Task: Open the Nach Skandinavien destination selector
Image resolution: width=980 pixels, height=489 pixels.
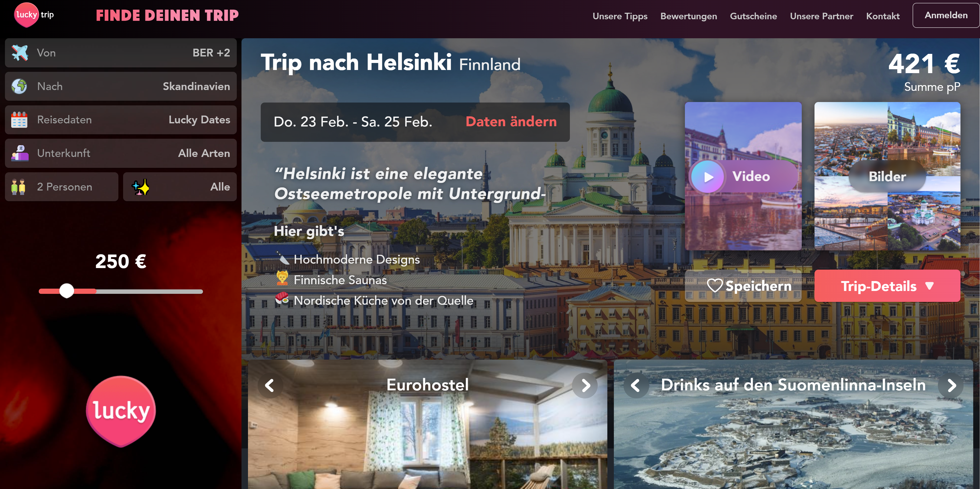Action: click(120, 86)
